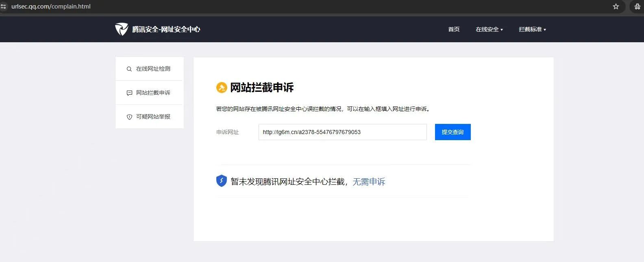Click 腾讯安全-网址安全中心 title text

[x=166, y=29]
